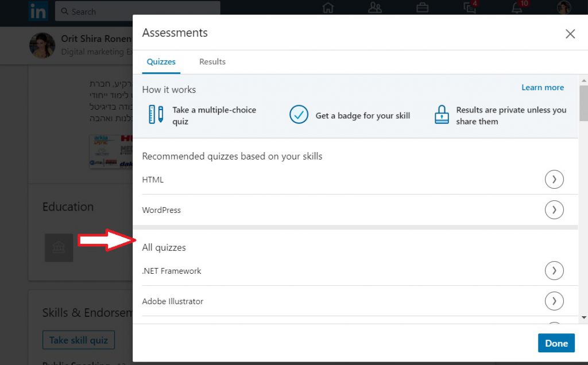This screenshot has width=588, height=365.
Task: Click the Done button
Action: pyautogui.click(x=556, y=343)
